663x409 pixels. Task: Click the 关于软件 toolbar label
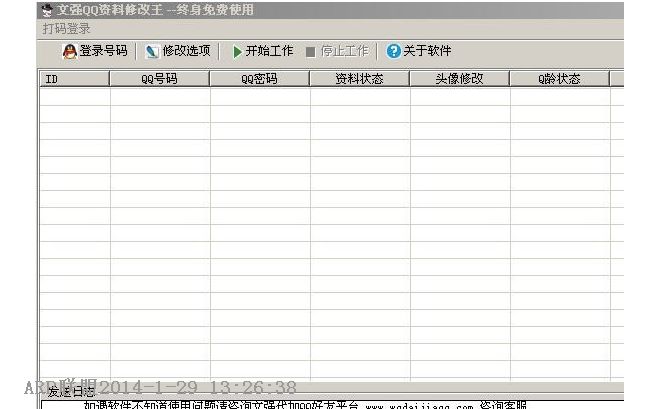pyautogui.click(x=427, y=51)
